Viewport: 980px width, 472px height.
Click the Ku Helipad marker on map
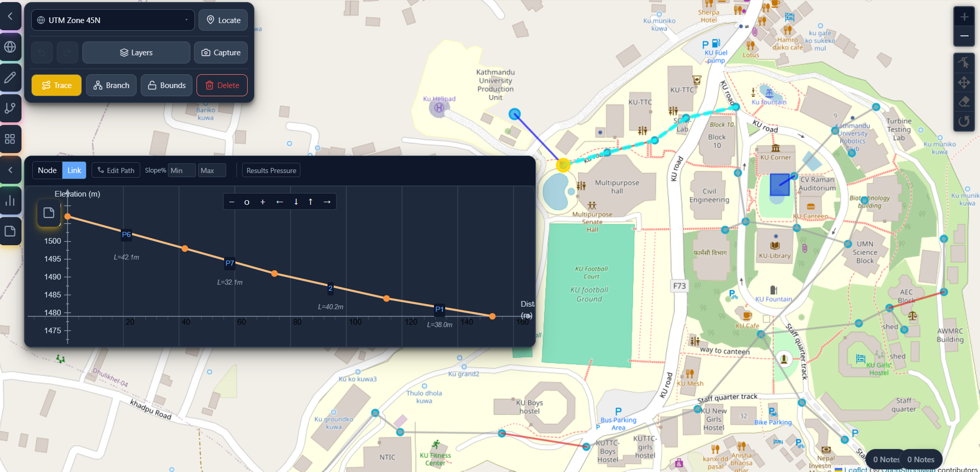tap(439, 108)
